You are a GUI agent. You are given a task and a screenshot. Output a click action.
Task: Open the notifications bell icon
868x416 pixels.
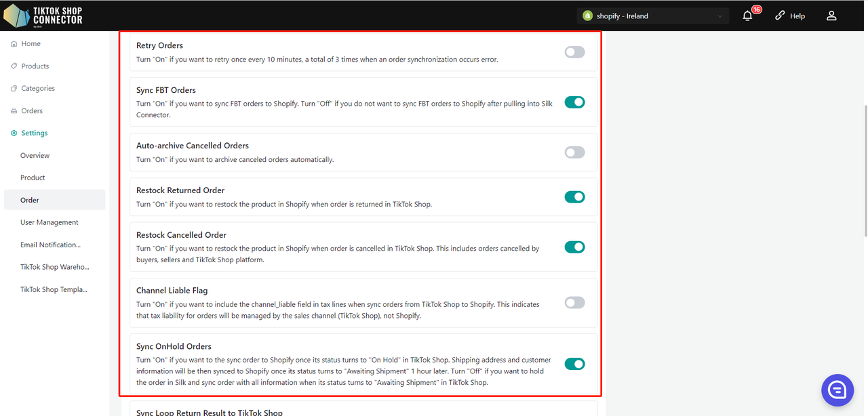748,16
